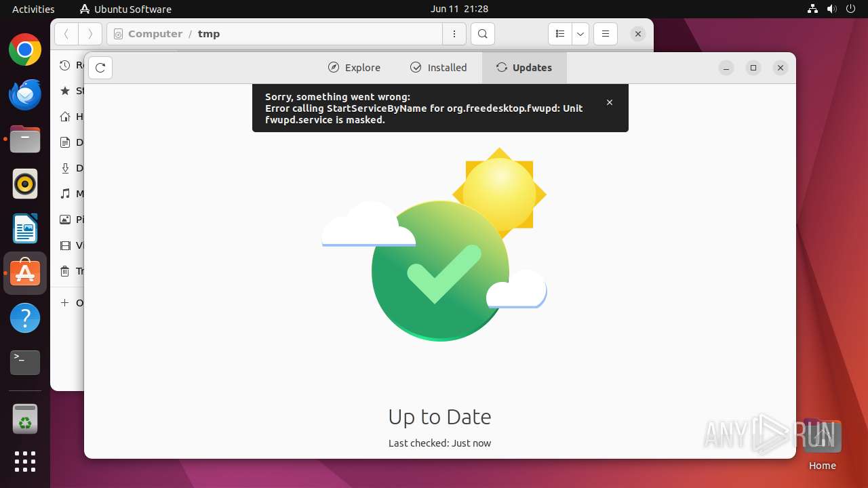This screenshot has height=488, width=868.
Task: Switch to the Explore tab
Action: (354, 68)
